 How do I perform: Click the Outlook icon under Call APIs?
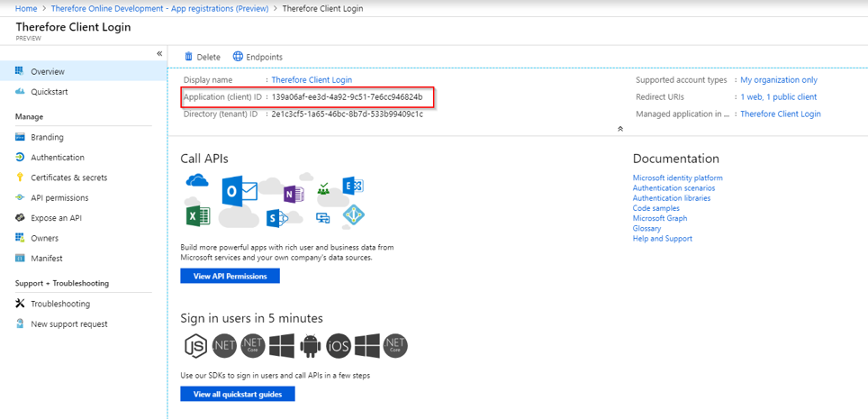pyautogui.click(x=240, y=192)
